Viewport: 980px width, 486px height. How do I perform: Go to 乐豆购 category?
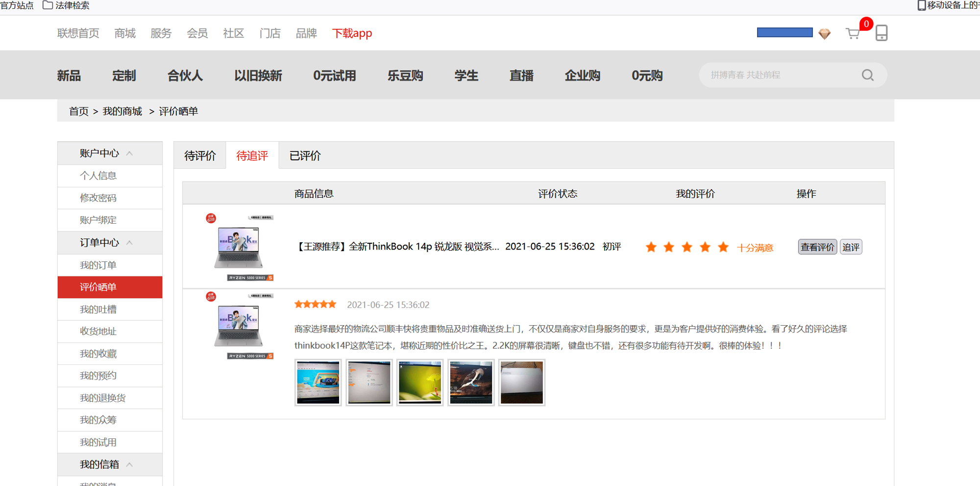[x=405, y=76]
